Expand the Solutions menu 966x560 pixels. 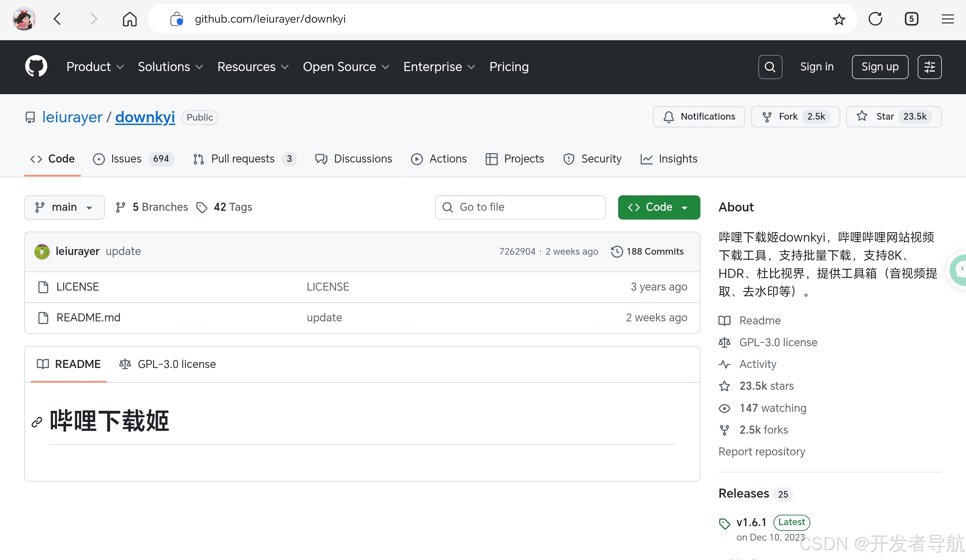171,67
